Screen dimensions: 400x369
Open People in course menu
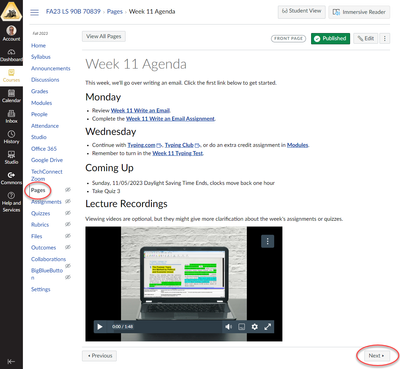pyautogui.click(x=39, y=114)
